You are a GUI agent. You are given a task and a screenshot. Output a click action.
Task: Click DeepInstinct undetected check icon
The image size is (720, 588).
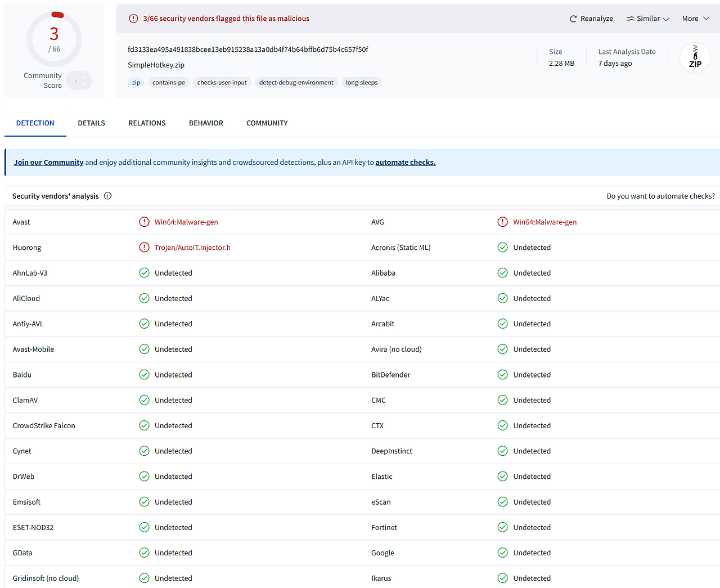click(x=502, y=451)
